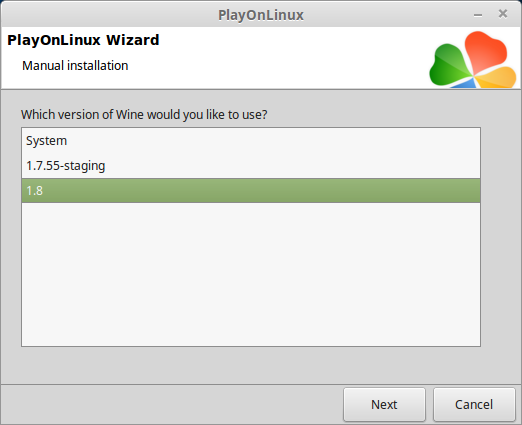
Task: Click the green leaf of the logo
Action: click(448, 65)
